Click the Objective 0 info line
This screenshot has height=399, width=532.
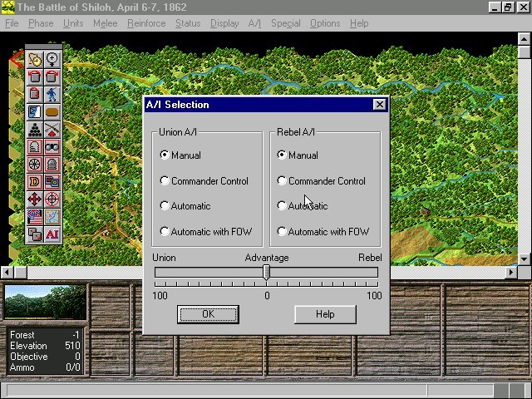(x=45, y=357)
